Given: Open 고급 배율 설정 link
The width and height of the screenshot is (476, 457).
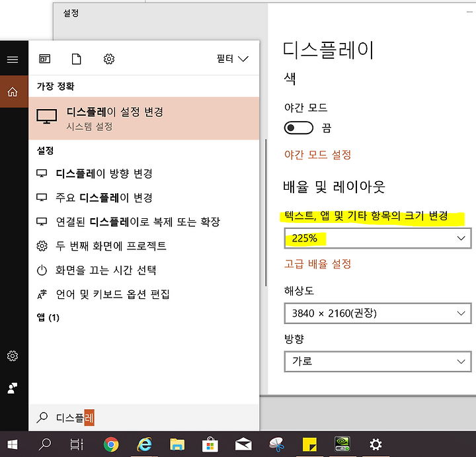Looking at the screenshot, I should point(317,264).
